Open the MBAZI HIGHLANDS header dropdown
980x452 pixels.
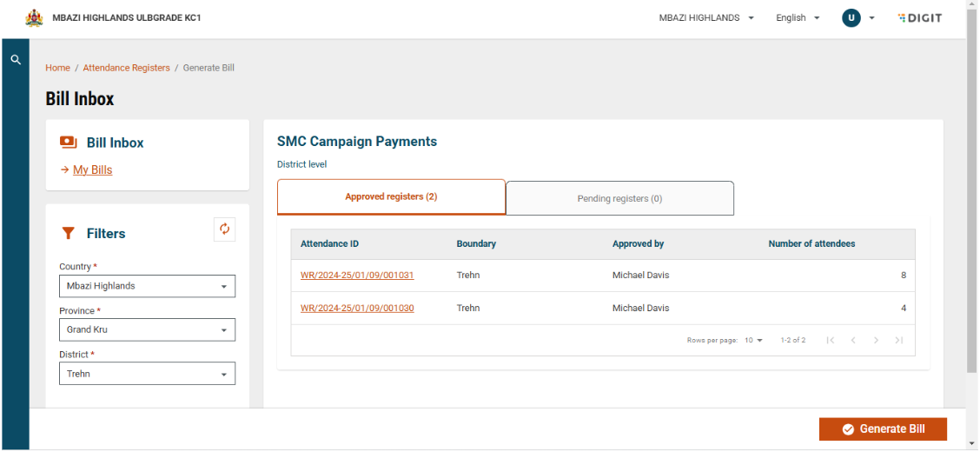[705, 17]
